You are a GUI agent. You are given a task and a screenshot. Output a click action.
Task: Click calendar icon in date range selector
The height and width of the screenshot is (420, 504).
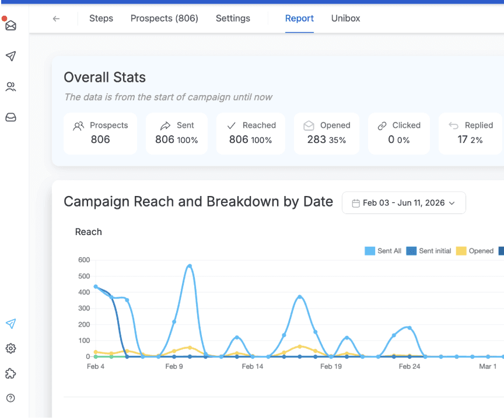356,203
